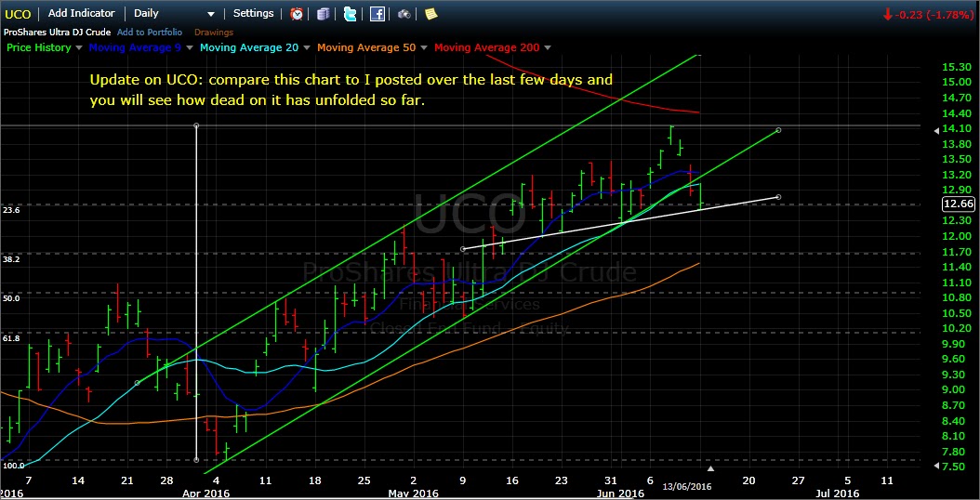Open the yellow sticky note icon
Screen dimensions: 980x500
pyautogui.click(x=430, y=14)
